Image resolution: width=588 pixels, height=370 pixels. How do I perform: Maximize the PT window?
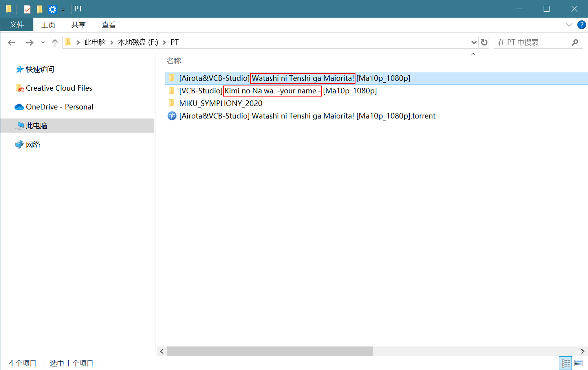click(546, 9)
